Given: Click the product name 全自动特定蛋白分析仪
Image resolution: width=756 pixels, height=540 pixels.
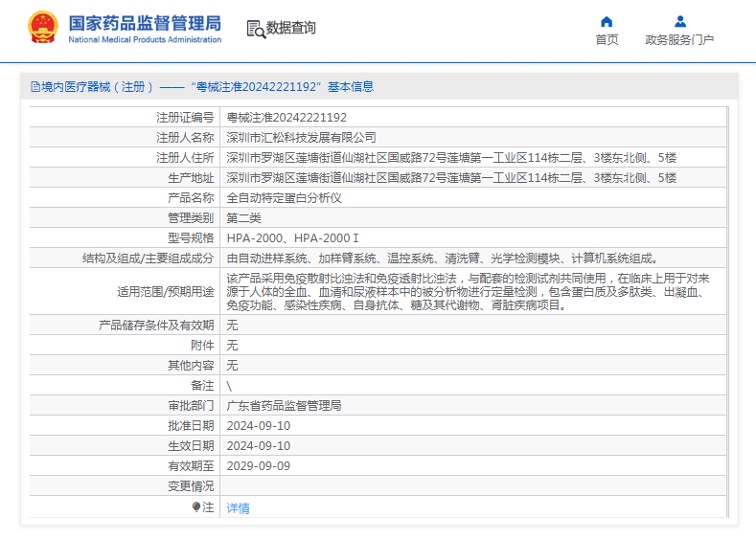Looking at the screenshot, I should (x=284, y=198).
